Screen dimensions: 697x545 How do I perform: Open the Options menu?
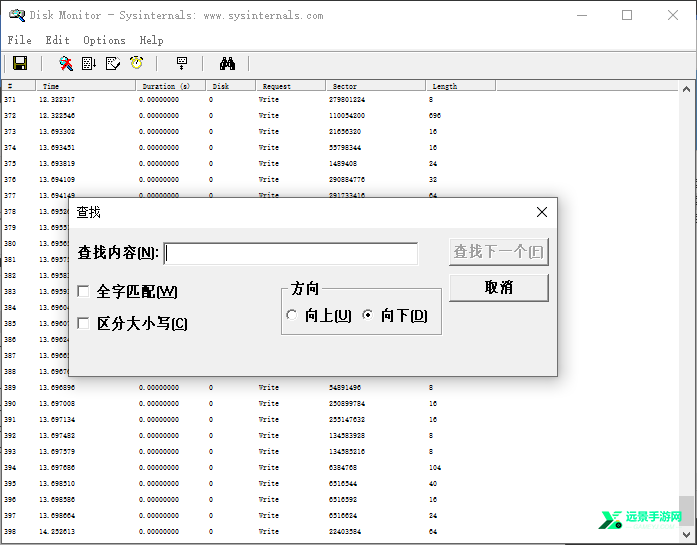[x=104, y=40]
